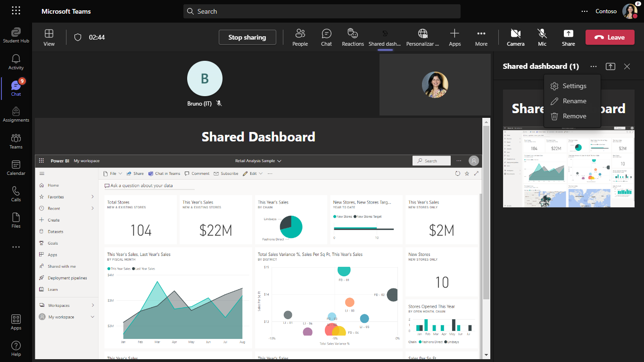Viewport: 644px width, 362px height.
Task: Refresh the Power BI dashboard
Action: click(457, 173)
